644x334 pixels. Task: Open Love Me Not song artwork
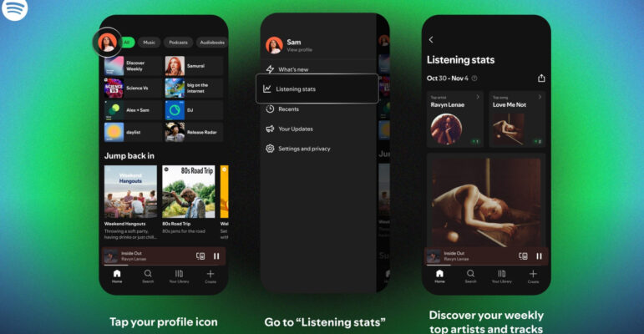click(509, 129)
